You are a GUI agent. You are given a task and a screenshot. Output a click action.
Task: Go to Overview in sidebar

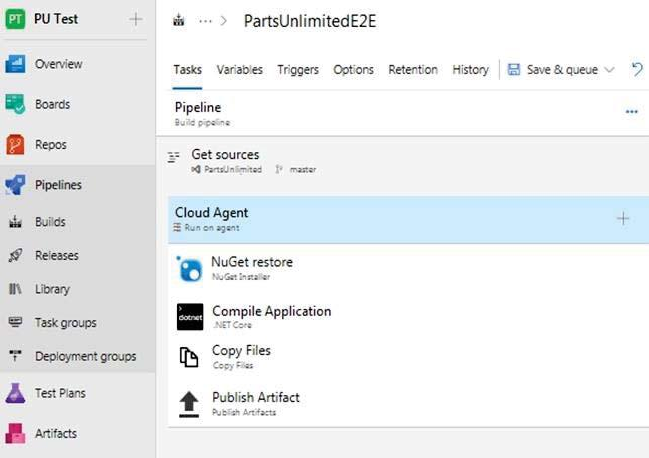[59, 64]
